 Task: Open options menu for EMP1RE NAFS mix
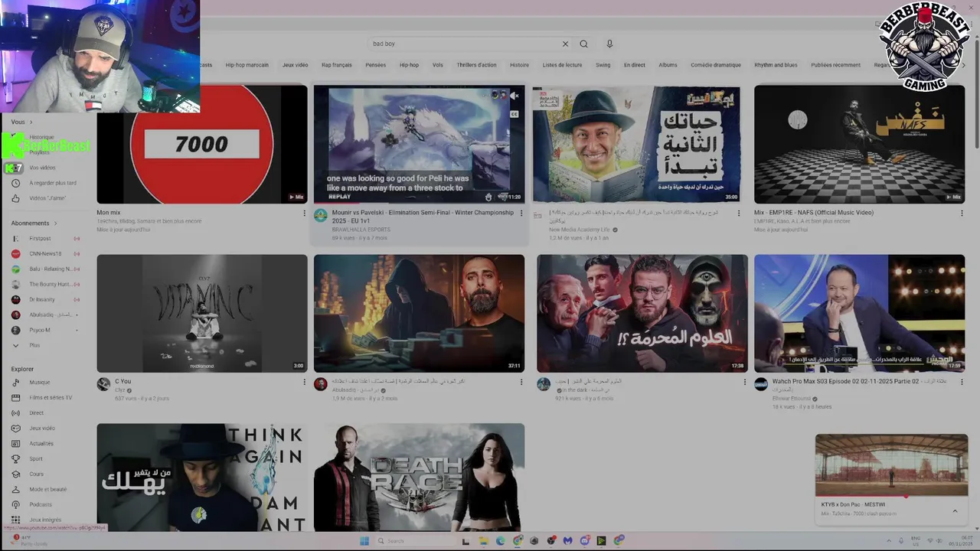(962, 214)
